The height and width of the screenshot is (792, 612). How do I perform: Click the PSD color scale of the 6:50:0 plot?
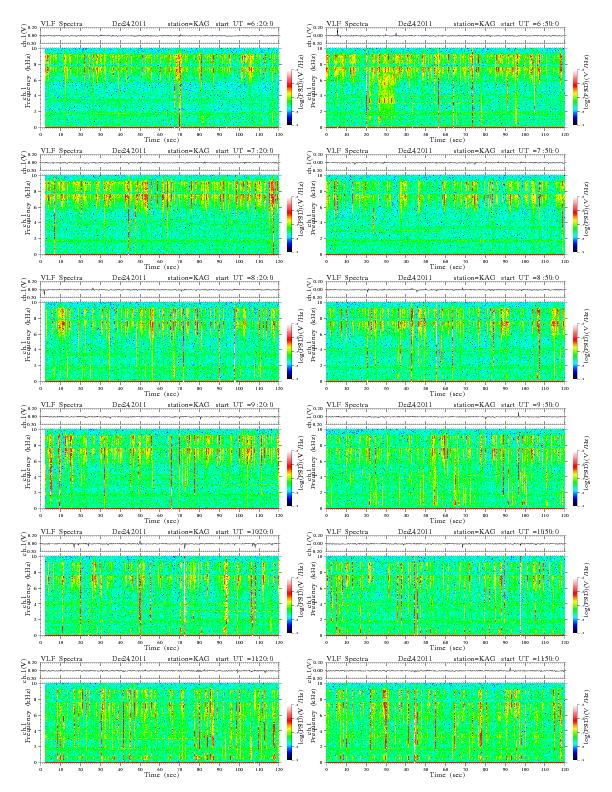(575, 97)
